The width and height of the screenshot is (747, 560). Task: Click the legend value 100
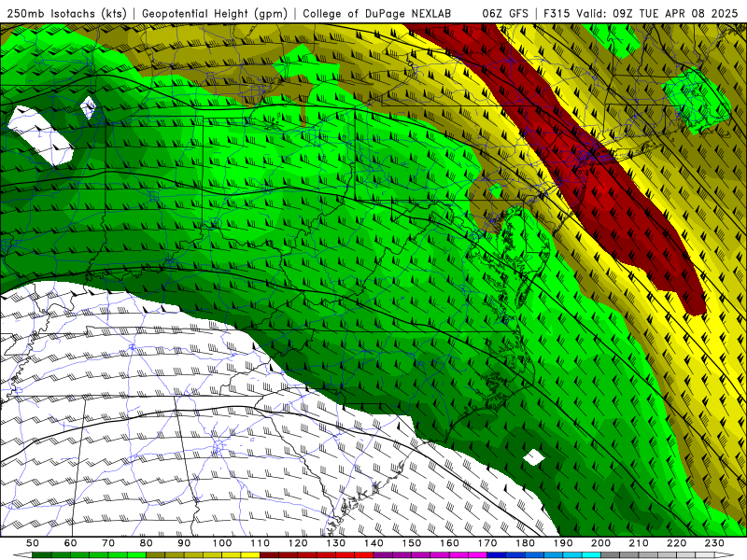click(x=222, y=543)
